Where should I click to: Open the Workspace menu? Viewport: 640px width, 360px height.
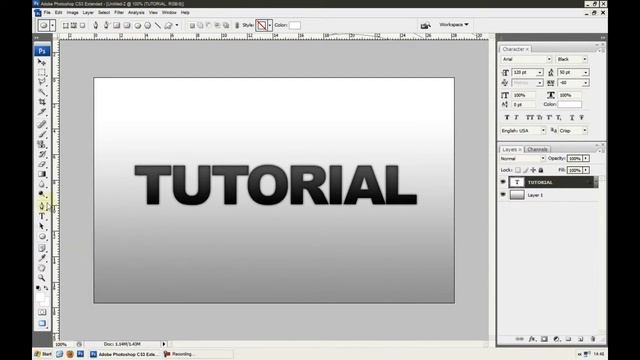(x=454, y=24)
